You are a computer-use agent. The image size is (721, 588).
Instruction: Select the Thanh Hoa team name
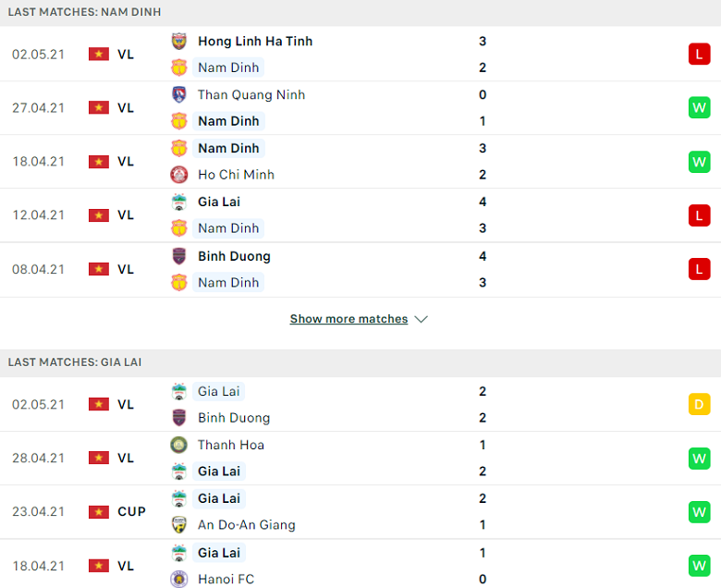[x=231, y=445]
